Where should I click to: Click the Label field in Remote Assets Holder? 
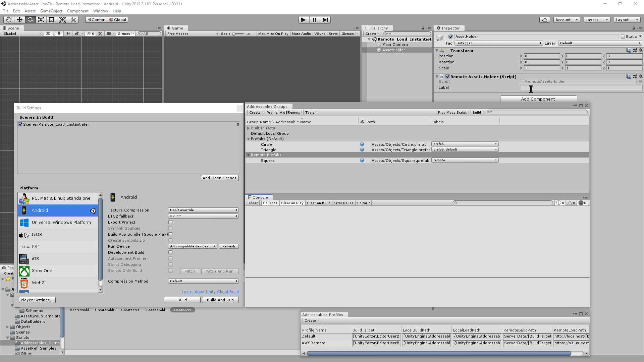(x=581, y=87)
